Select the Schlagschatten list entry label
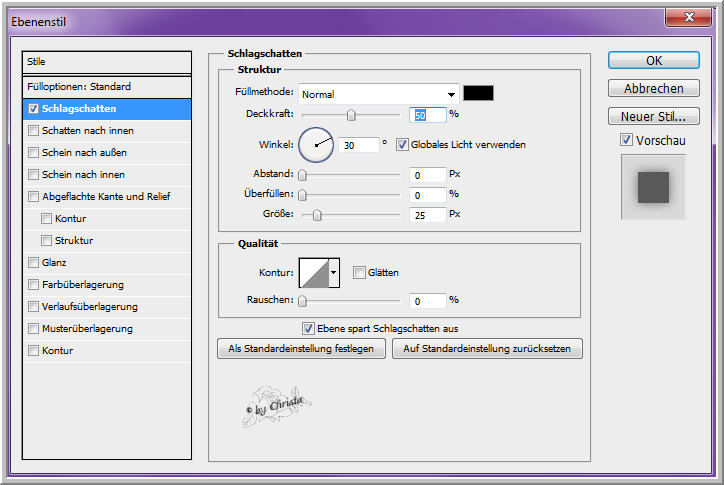The width and height of the screenshot is (724, 485). pyautogui.click(x=79, y=109)
